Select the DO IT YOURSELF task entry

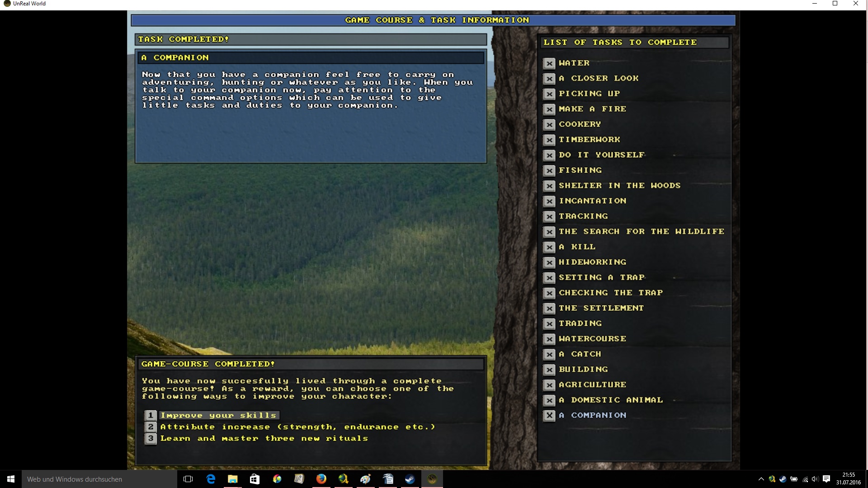602,155
